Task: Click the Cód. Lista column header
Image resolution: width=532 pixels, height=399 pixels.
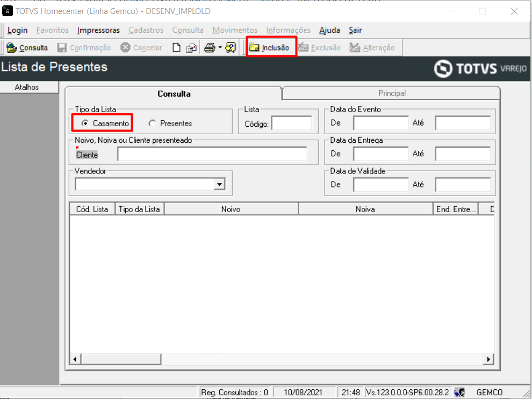Action: [x=92, y=209]
